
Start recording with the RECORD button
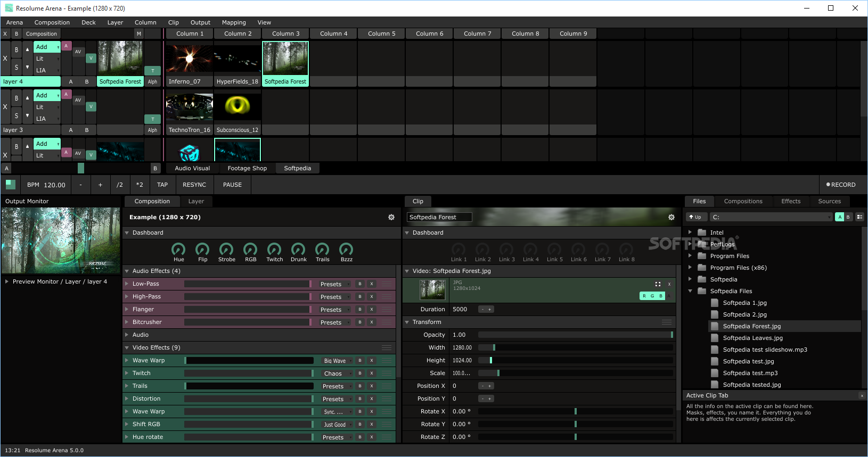(x=841, y=185)
